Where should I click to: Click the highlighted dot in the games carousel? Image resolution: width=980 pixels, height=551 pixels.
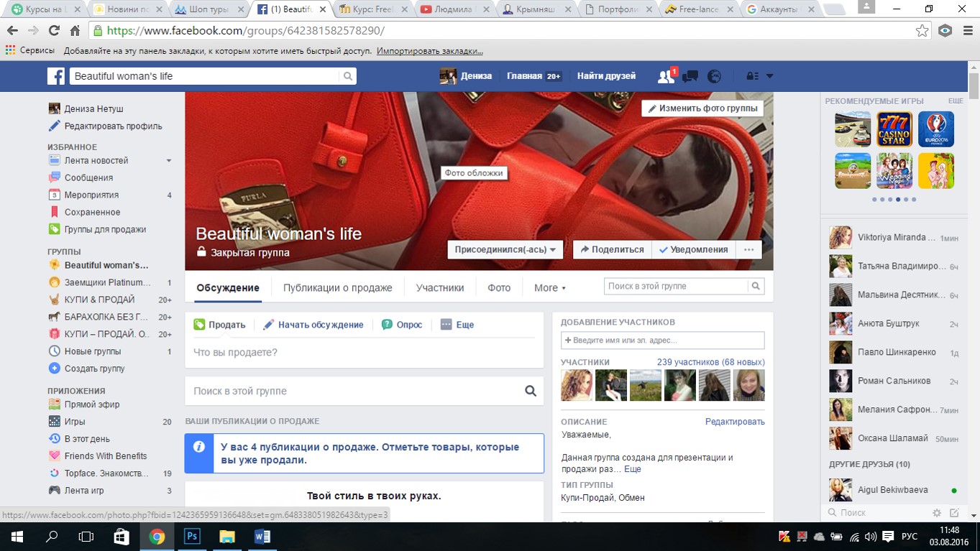coord(898,200)
